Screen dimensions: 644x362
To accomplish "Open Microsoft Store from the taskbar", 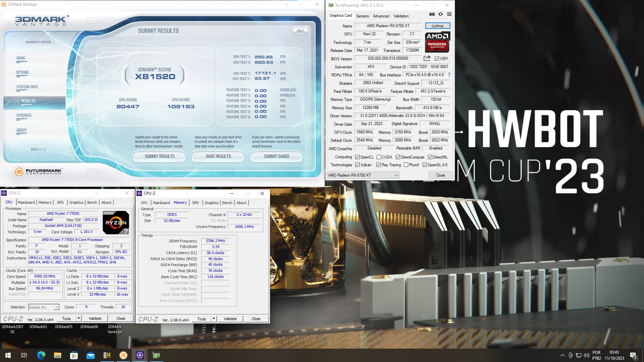I will click(x=74, y=355).
